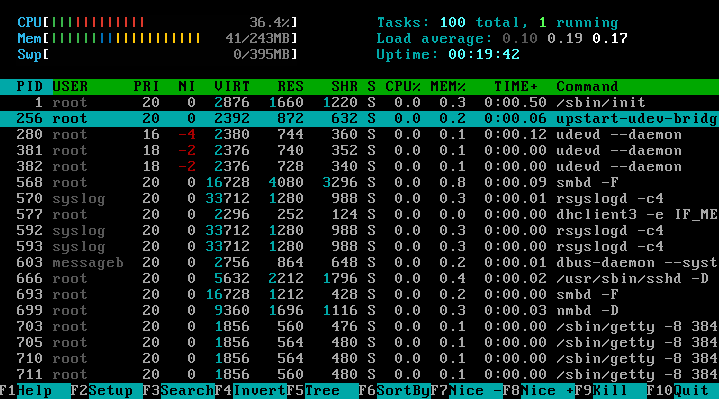Select the nmbd -D process row

point(360,310)
